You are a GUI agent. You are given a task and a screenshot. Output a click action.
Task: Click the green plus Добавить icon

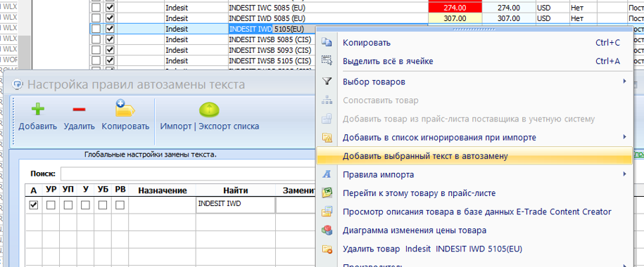click(x=38, y=110)
